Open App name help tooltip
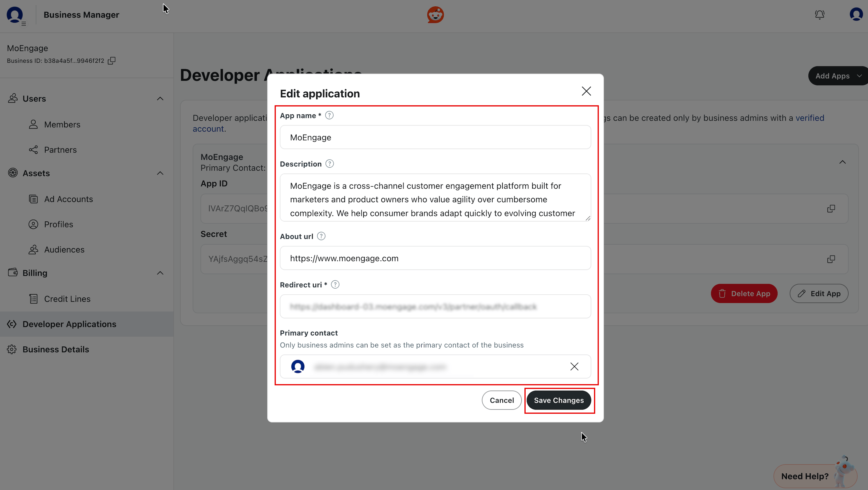The height and width of the screenshot is (490, 868). pyautogui.click(x=329, y=116)
